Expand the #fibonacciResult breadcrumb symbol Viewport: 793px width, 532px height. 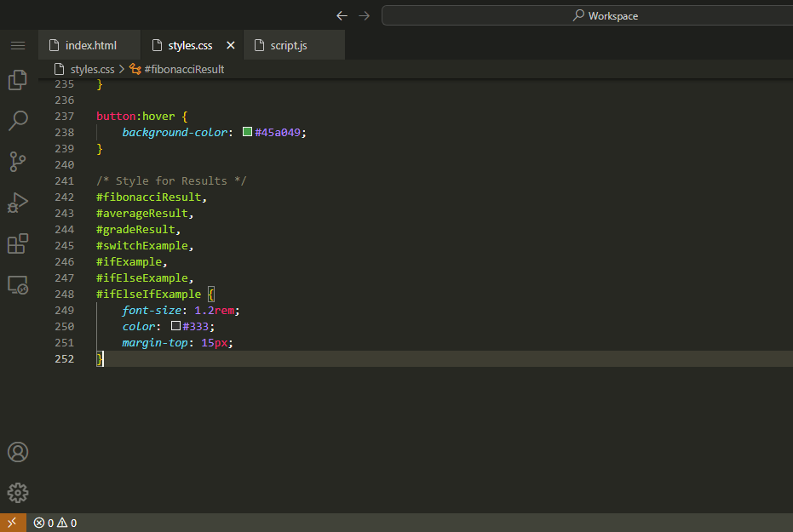pyautogui.click(x=184, y=69)
